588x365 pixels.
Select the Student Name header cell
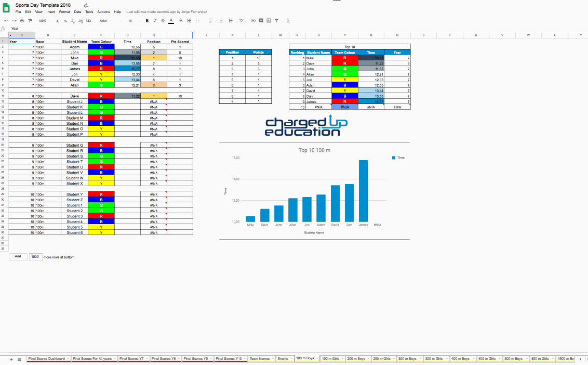click(75, 41)
